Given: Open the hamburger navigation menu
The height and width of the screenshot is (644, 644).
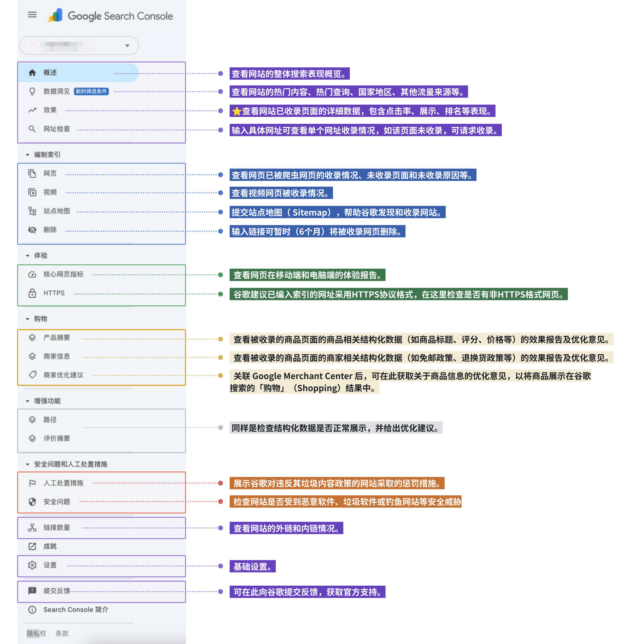Looking at the screenshot, I should coord(32,15).
